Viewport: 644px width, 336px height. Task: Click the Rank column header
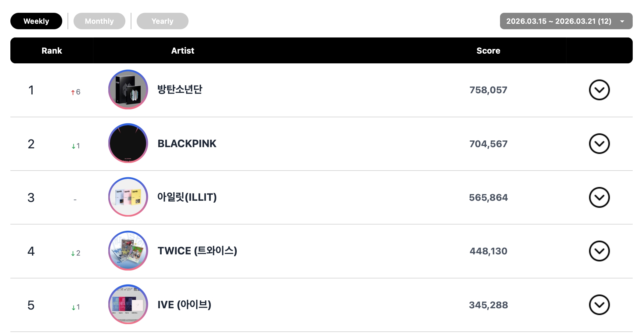[52, 51]
